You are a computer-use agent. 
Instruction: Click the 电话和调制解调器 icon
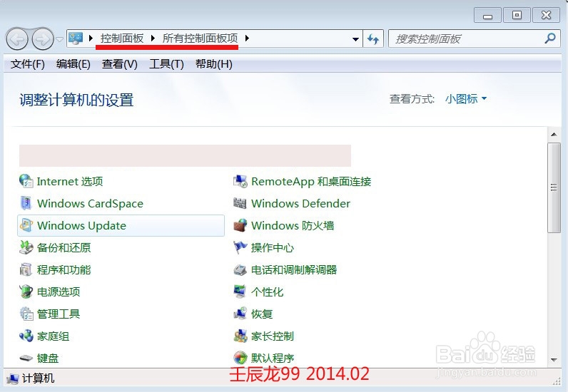(240, 269)
